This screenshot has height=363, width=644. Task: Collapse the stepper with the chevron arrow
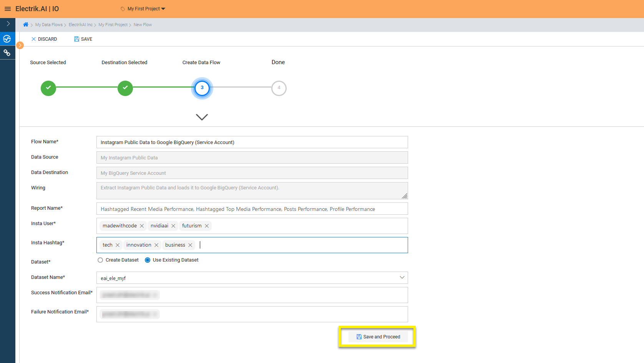pos(202,117)
